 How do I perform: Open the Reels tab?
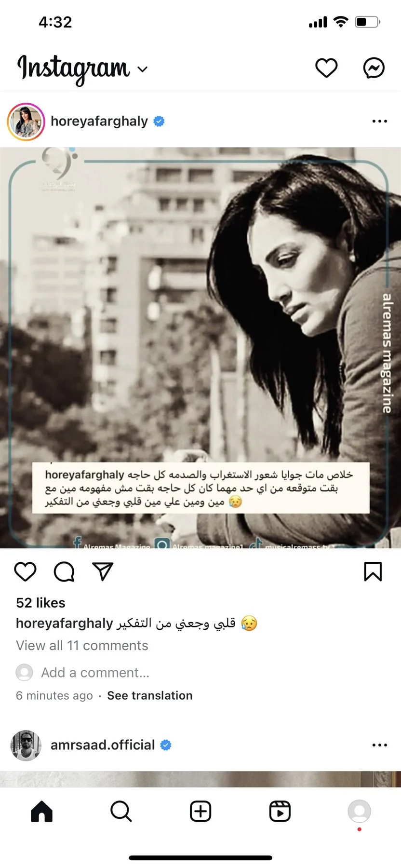280,811
